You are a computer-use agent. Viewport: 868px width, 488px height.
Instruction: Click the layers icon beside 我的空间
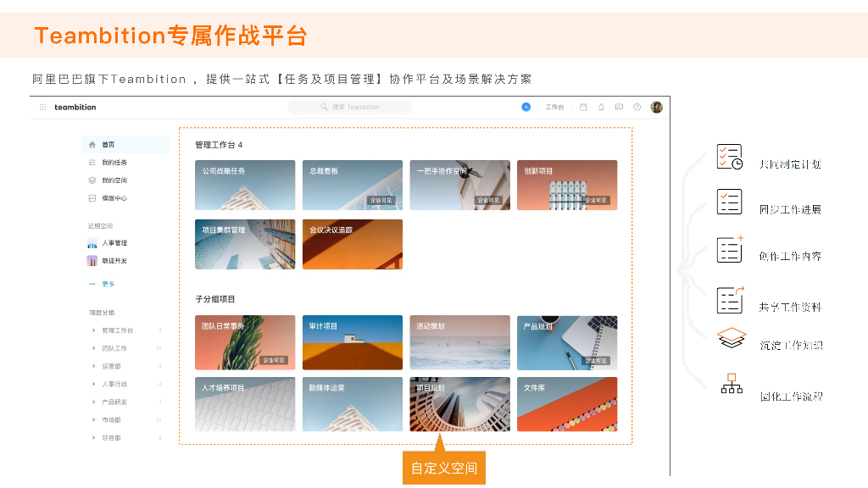[x=92, y=180]
